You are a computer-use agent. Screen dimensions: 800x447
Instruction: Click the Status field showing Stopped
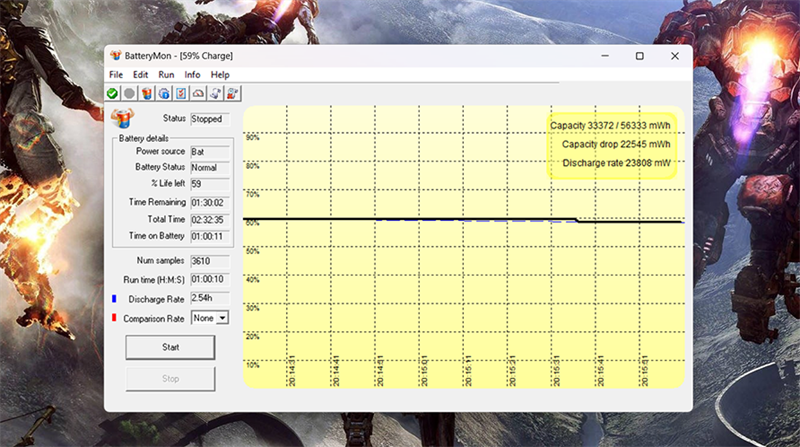210,119
